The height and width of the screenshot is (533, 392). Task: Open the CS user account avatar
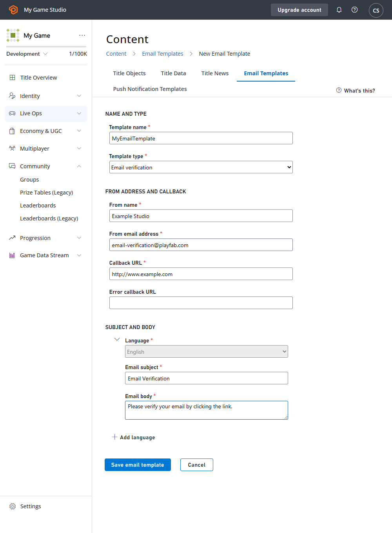point(376,10)
